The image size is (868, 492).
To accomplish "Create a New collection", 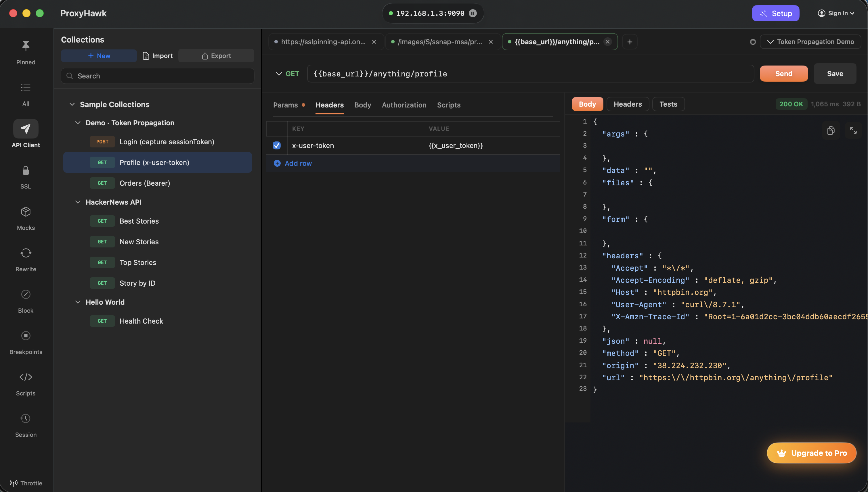I will coord(99,56).
